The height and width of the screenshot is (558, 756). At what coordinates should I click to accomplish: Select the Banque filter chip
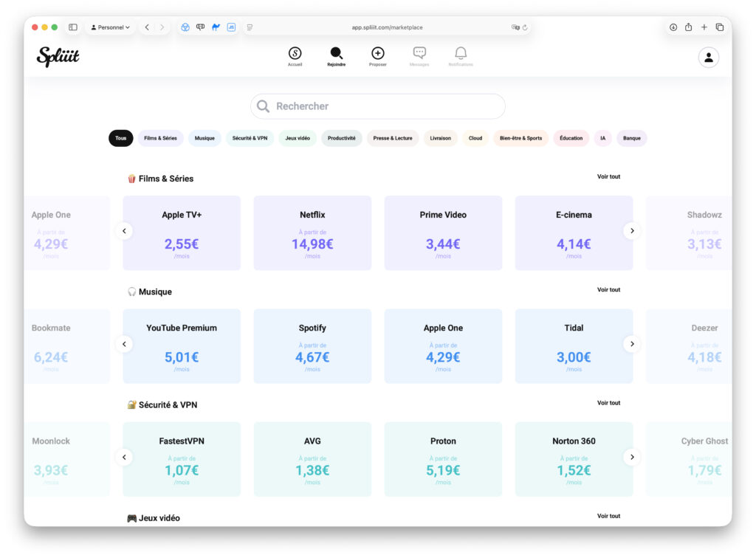632,138
